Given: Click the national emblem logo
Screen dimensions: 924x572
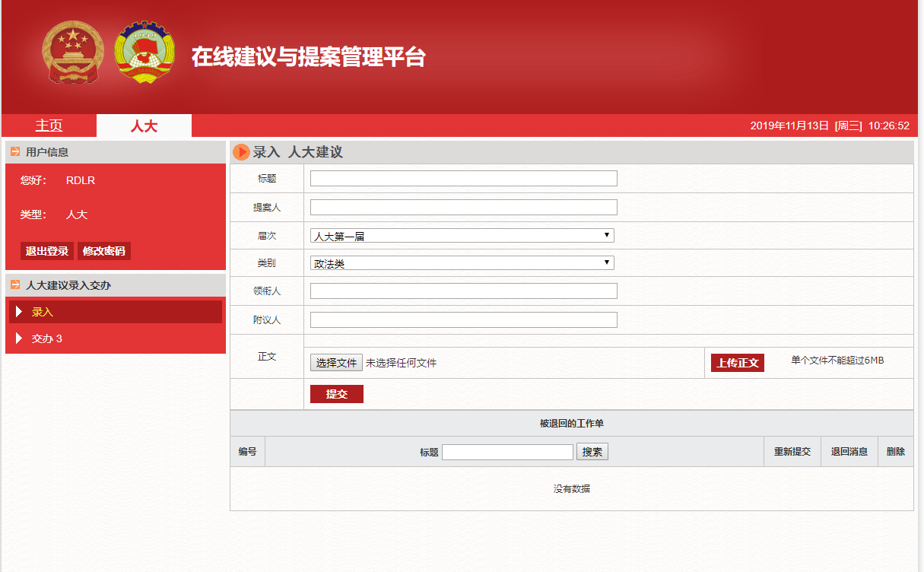Looking at the screenshot, I should (71, 51).
